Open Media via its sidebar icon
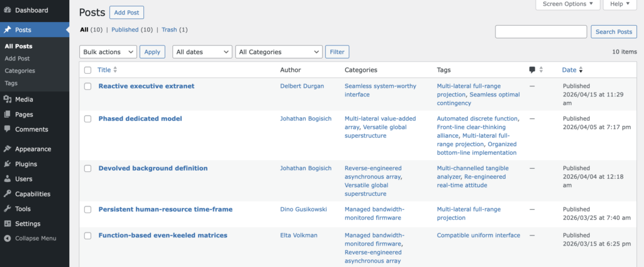Viewport: 644px width, 267px height. click(x=7, y=99)
